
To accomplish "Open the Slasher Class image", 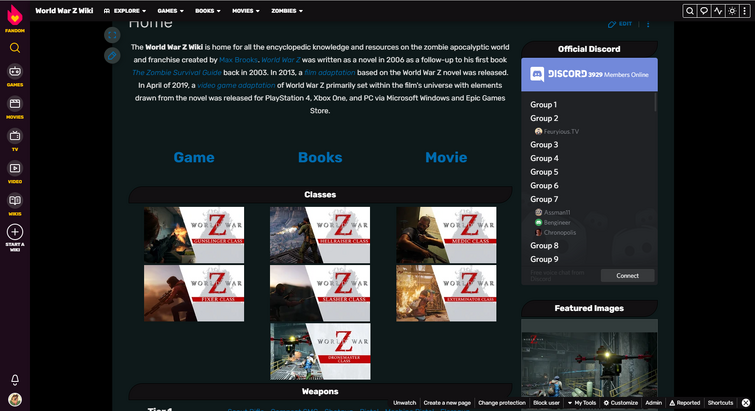I will 320,293.
